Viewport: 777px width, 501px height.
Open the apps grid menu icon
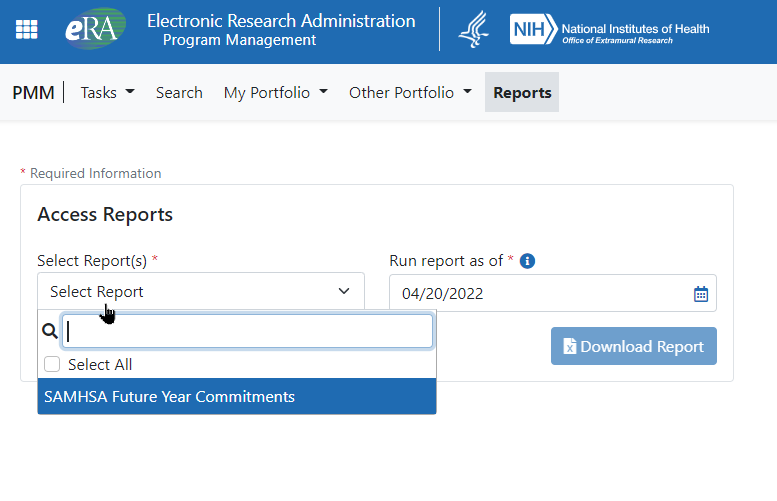27,30
